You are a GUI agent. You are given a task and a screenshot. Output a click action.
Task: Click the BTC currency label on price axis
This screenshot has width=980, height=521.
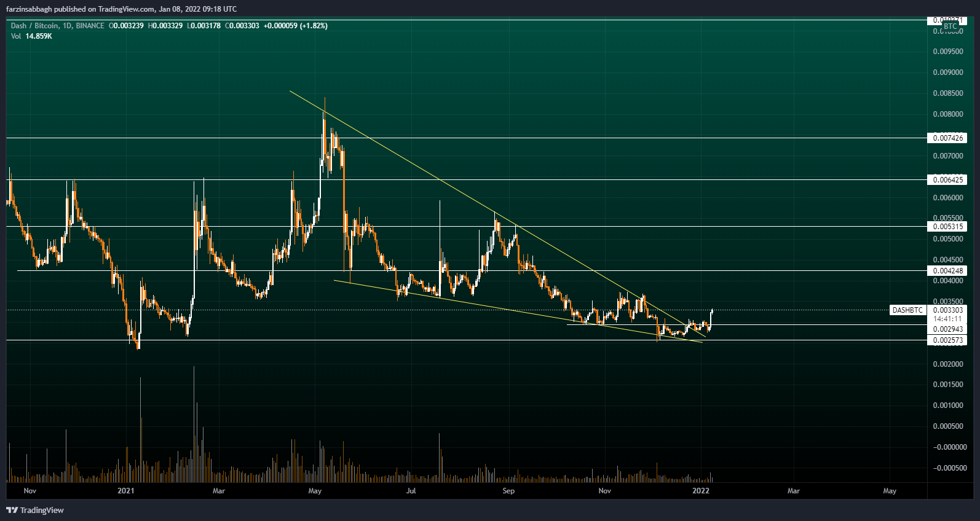tap(950, 26)
